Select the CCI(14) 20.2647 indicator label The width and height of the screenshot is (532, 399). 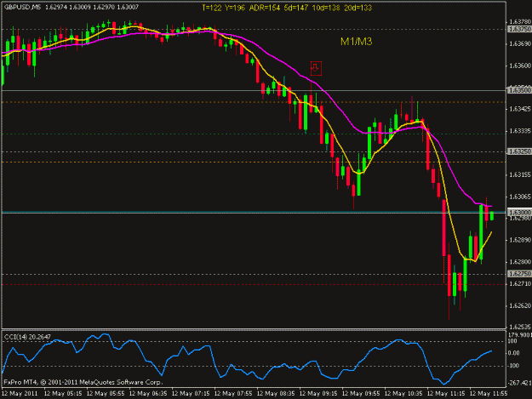[x=27, y=337]
